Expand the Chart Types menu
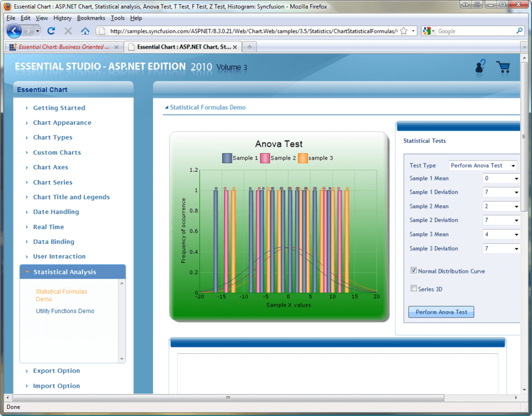 click(53, 137)
